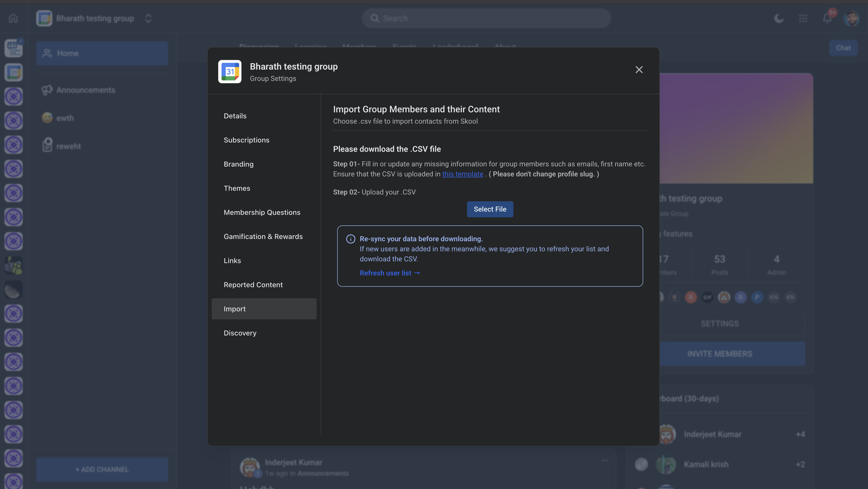Select the Details settings tab
This screenshot has width=868, height=489.
(235, 116)
